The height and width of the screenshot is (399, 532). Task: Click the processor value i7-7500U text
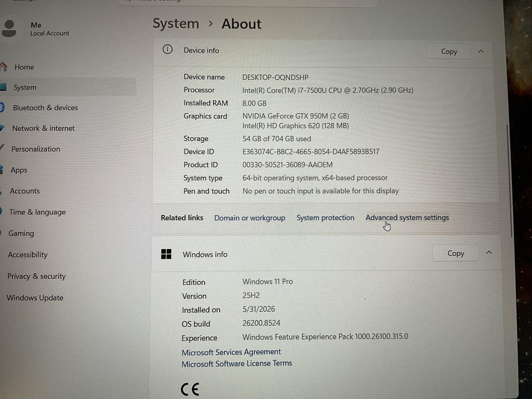coord(327,90)
